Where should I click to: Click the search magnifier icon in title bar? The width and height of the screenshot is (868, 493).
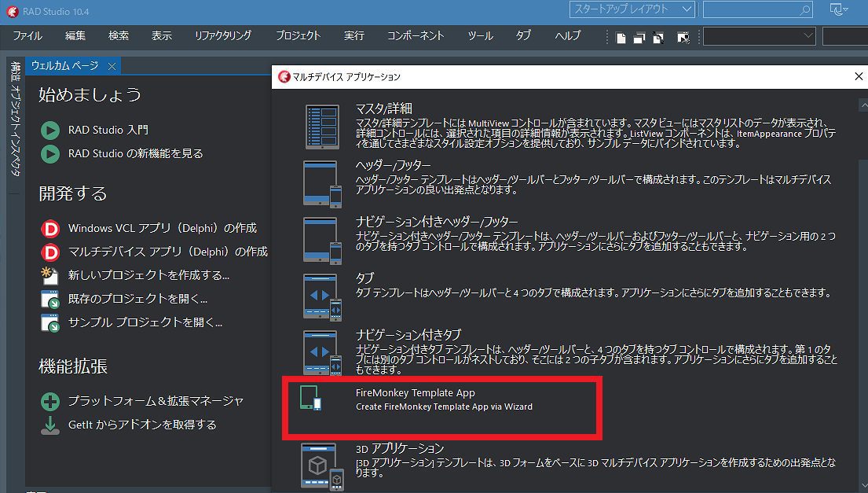pos(805,10)
